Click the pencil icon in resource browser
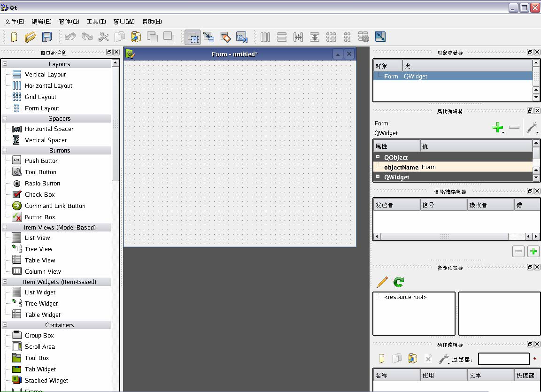541x392 pixels. click(382, 282)
